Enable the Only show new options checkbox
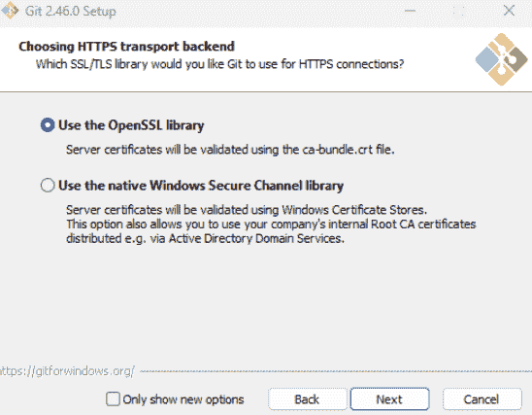This screenshot has width=532, height=415. pyautogui.click(x=113, y=399)
